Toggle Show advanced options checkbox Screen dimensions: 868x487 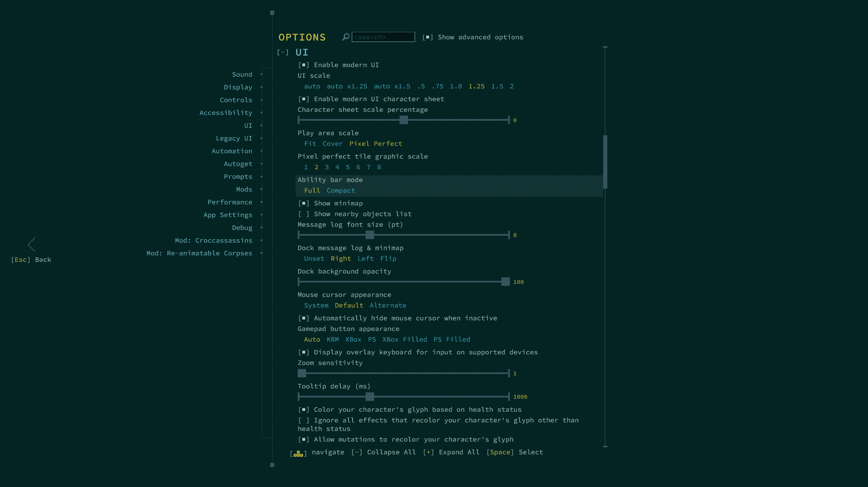coord(427,37)
